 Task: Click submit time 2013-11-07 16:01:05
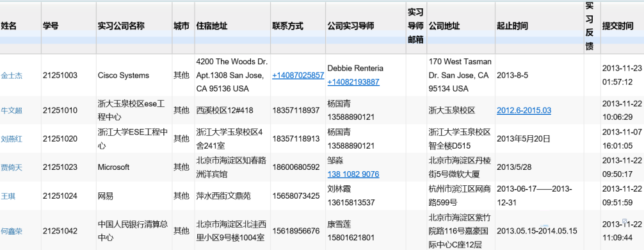tap(622, 139)
